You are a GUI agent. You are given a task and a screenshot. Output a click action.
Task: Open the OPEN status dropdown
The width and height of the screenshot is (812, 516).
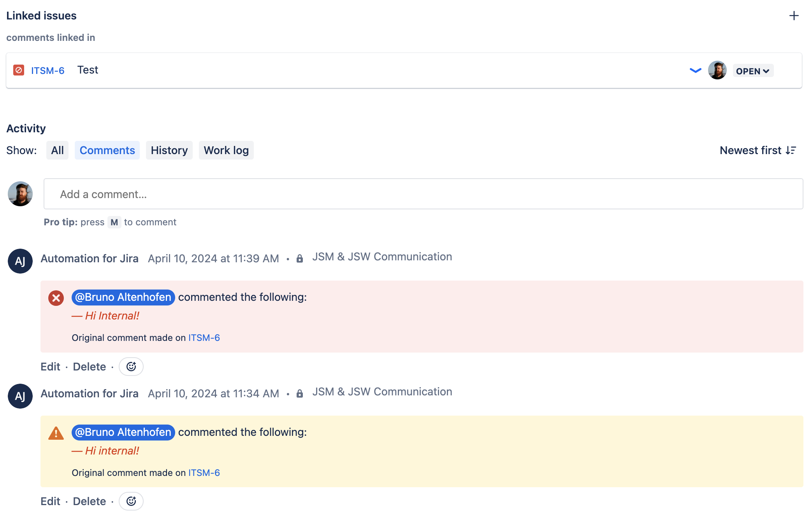pyautogui.click(x=753, y=71)
